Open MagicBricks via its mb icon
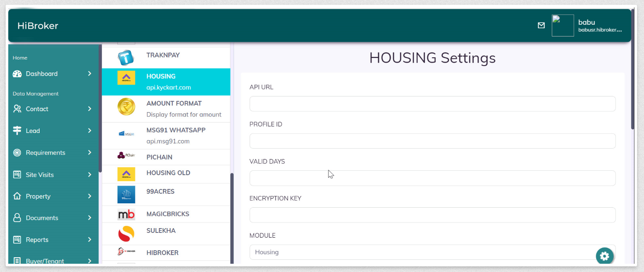This screenshot has height=272, width=644. point(126,214)
